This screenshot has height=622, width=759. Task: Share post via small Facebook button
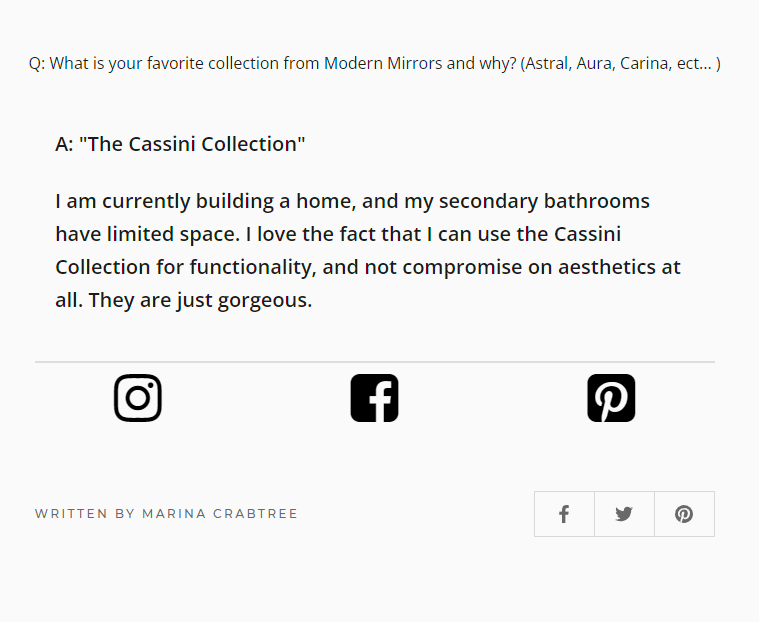(564, 514)
